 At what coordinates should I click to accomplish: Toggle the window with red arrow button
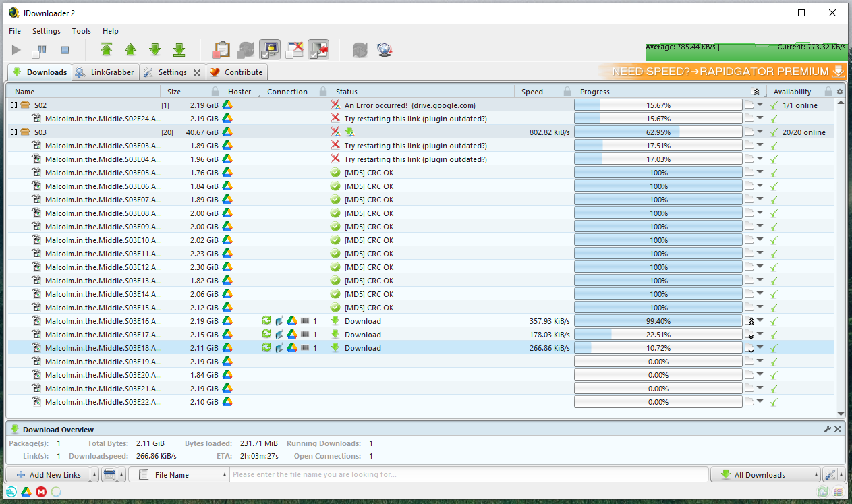click(318, 49)
